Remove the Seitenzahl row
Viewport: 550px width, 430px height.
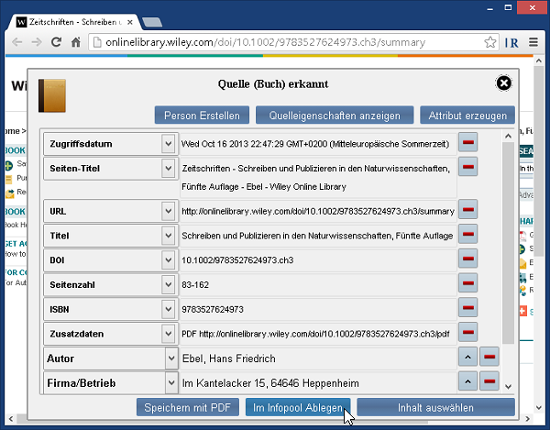tap(468, 283)
